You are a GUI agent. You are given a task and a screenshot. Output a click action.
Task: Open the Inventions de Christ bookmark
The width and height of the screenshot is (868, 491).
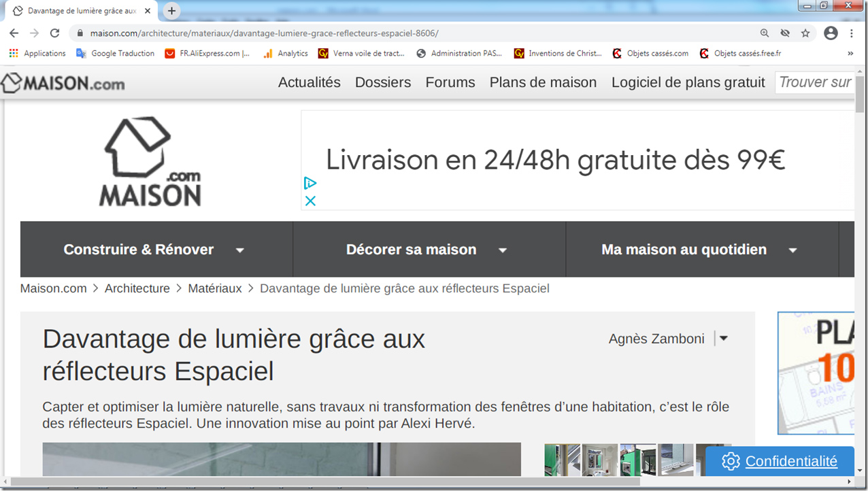pyautogui.click(x=558, y=53)
